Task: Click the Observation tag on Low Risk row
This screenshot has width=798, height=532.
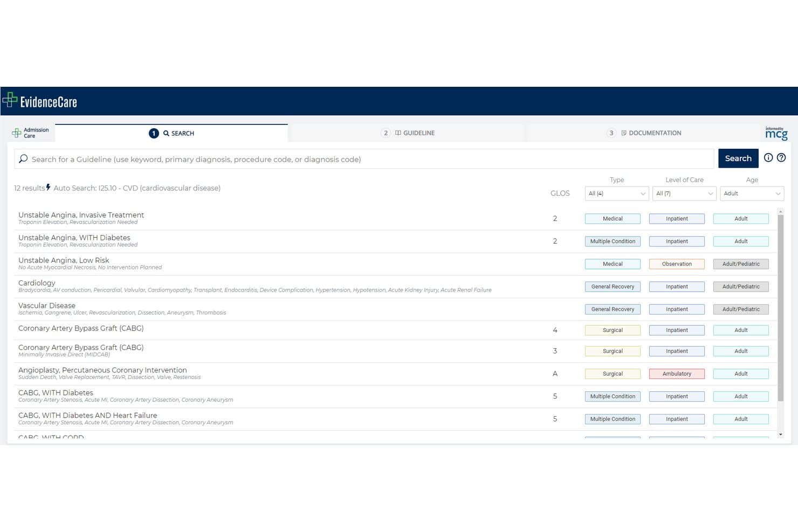Action: pyautogui.click(x=677, y=264)
